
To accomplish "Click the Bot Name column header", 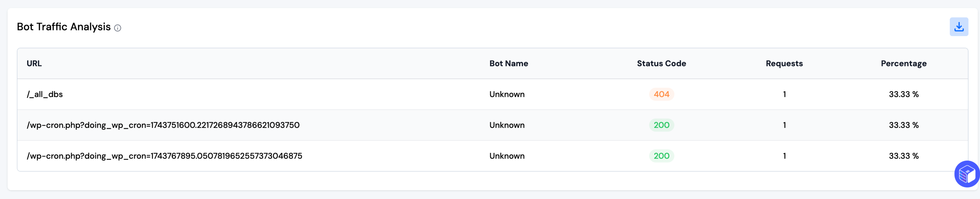I will pos(509,63).
